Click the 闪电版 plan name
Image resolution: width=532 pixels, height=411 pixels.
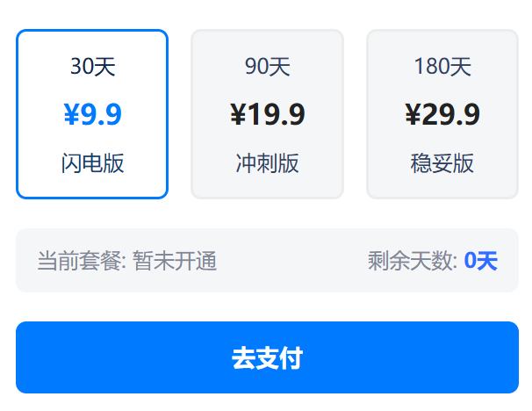tap(92, 163)
